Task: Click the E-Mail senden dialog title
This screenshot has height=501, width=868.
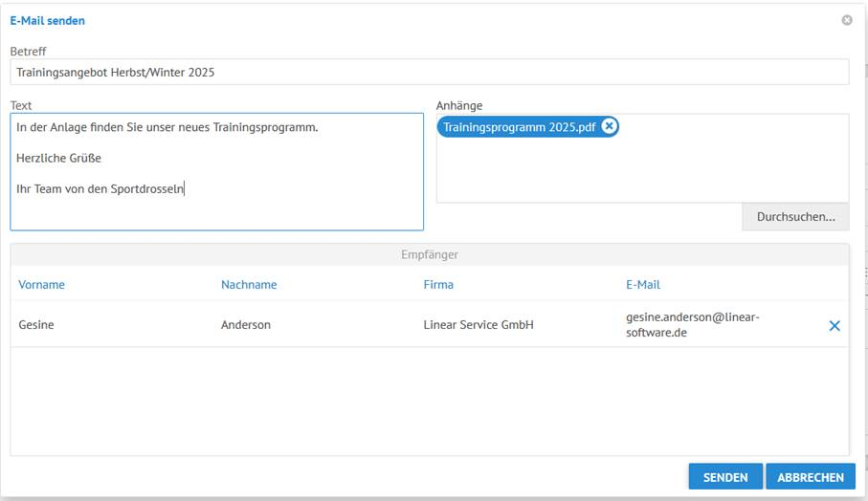Action: tap(47, 20)
